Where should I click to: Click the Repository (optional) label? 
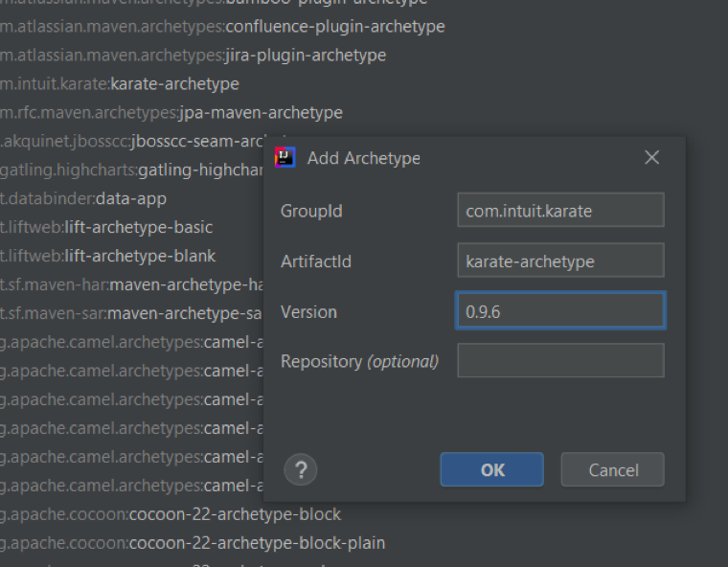pos(360,361)
